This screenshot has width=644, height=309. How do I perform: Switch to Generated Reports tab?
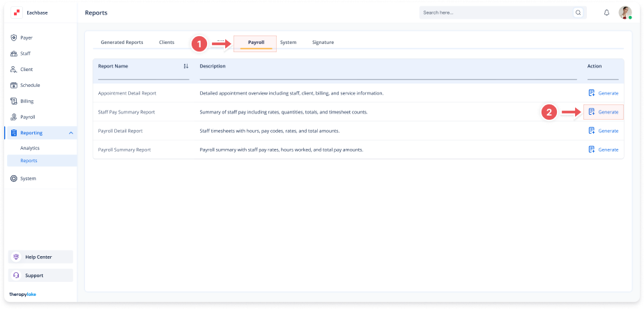click(x=122, y=42)
